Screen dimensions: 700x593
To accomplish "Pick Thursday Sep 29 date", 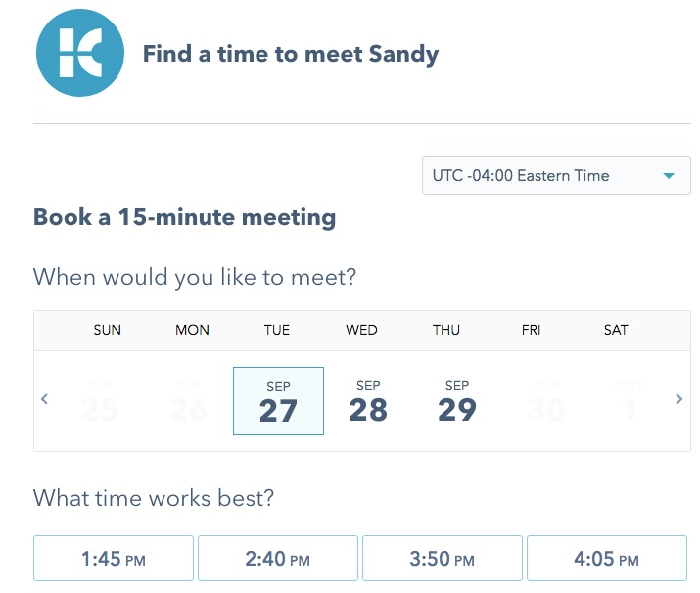I will (x=457, y=401).
